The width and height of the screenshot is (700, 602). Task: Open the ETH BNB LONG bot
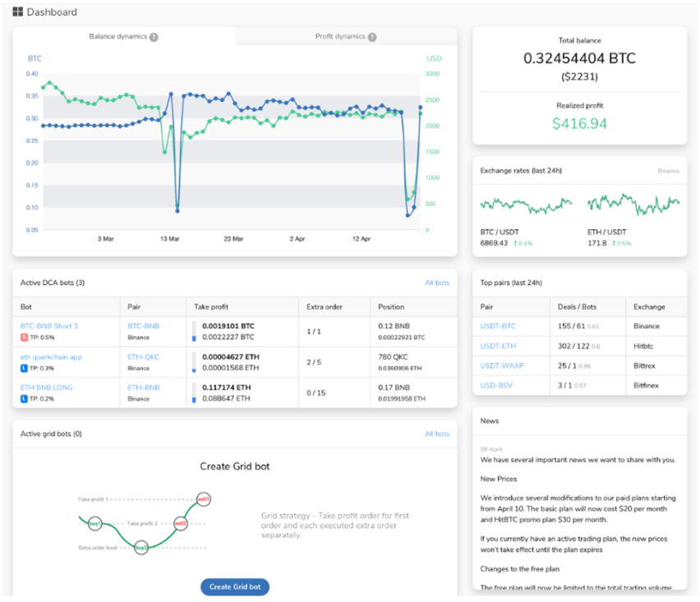click(x=47, y=388)
